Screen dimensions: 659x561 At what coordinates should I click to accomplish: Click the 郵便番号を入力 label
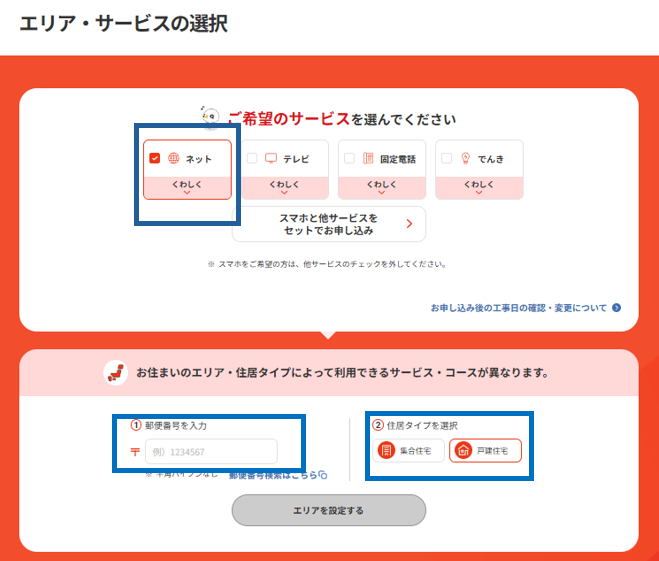click(x=176, y=426)
